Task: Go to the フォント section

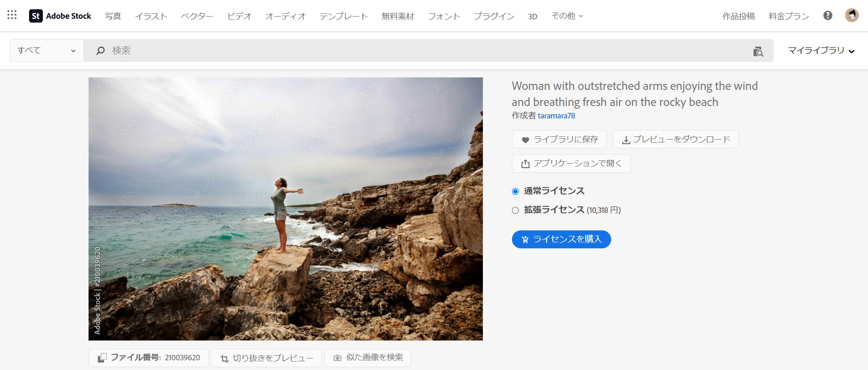Action: click(x=444, y=16)
